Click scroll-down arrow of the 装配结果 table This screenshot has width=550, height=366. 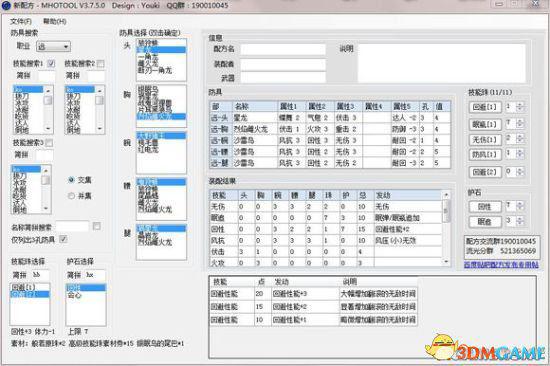[446, 261]
